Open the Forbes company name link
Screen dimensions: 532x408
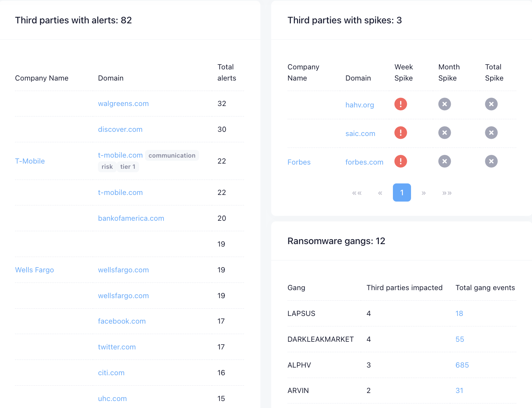(299, 162)
